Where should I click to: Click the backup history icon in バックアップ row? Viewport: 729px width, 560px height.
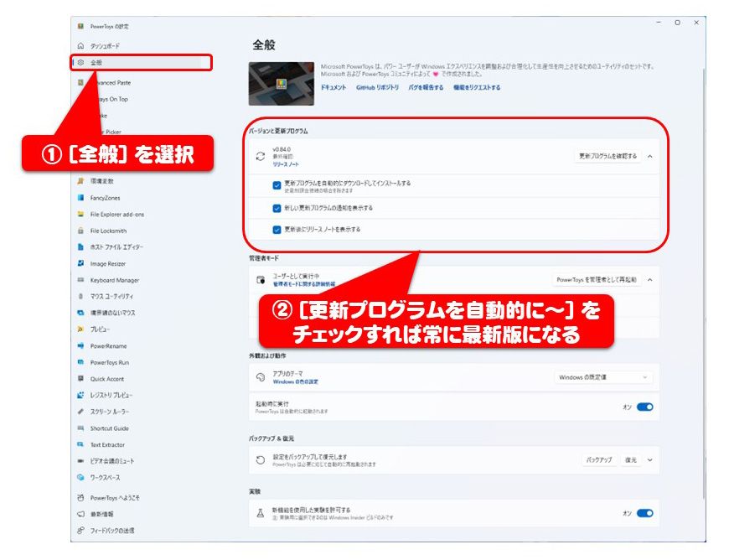click(261, 460)
